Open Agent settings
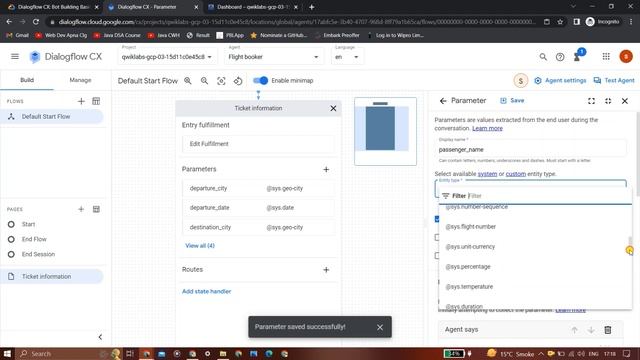The height and width of the screenshot is (360, 640). coord(560,80)
